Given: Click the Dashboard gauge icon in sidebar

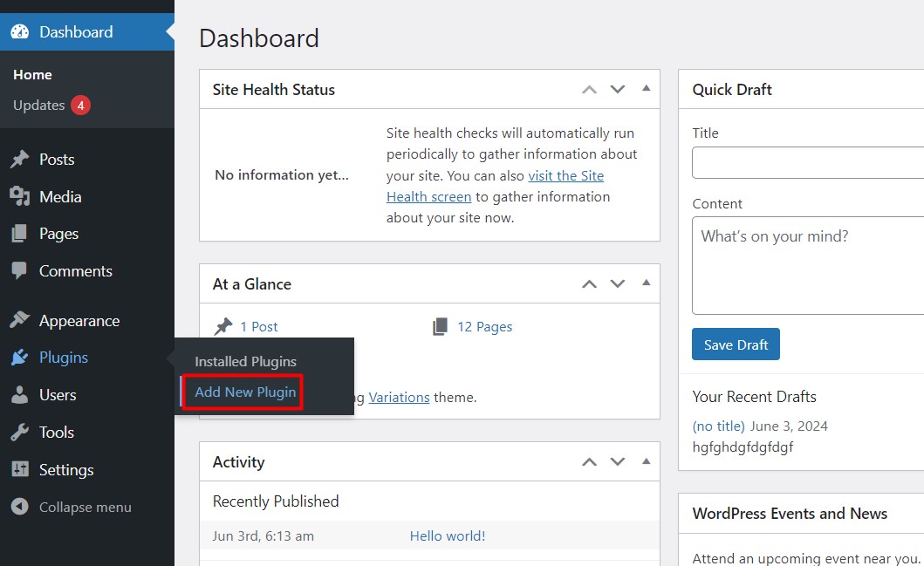Looking at the screenshot, I should tap(19, 31).
